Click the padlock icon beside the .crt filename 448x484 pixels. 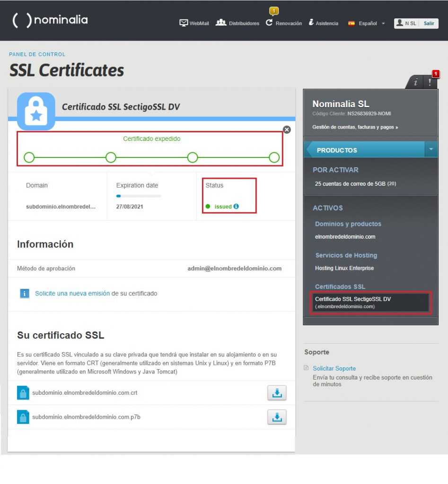[23, 392]
